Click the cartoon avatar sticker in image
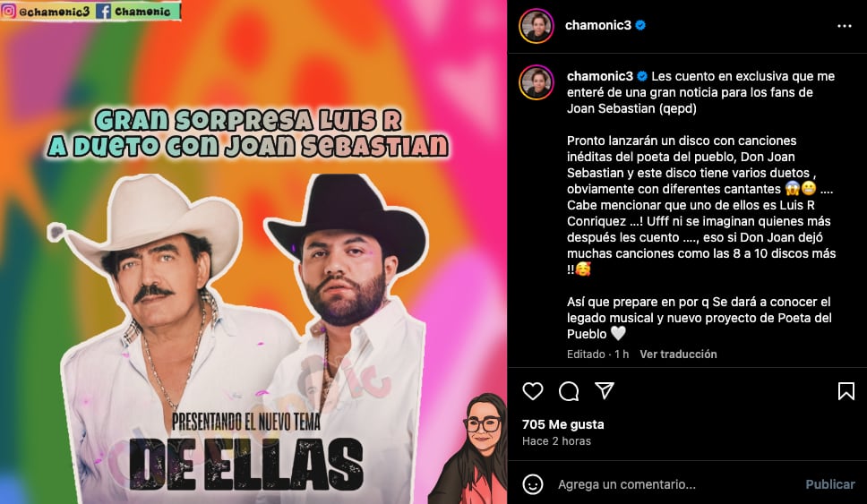Image resolution: width=867 pixels, height=504 pixels. point(472,448)
